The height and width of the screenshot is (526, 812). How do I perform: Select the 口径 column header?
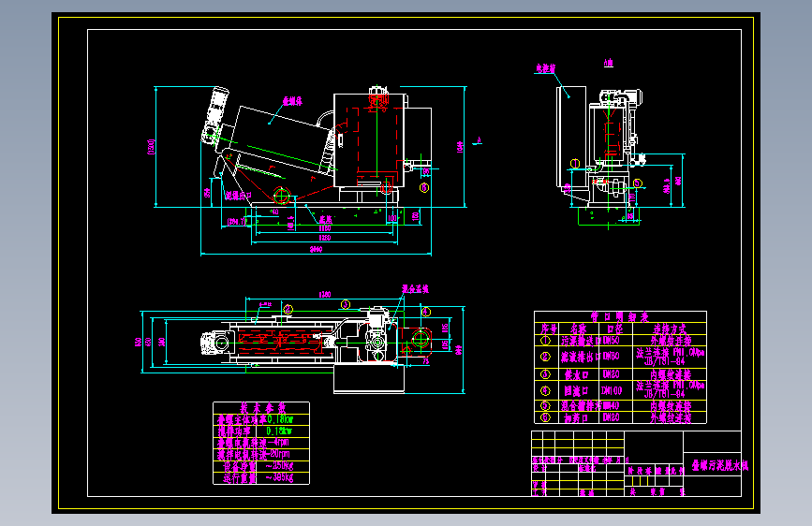tap(616, 329)
